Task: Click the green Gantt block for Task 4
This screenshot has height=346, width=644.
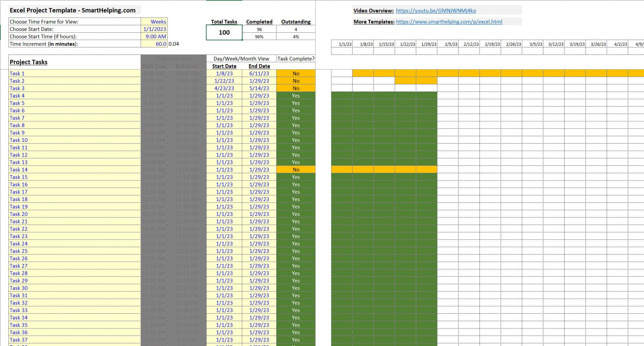Action: tap(384, 95)
